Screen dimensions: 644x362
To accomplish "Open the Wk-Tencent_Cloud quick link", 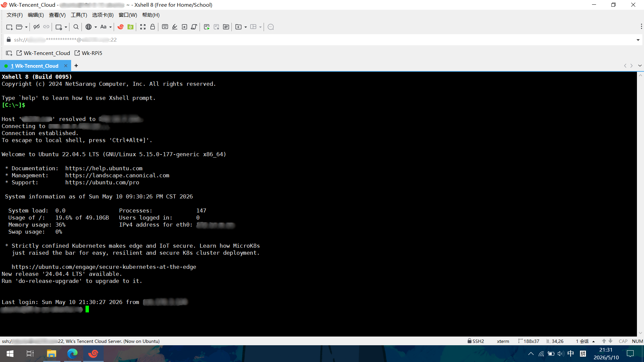I will click(x=43, y=53).
